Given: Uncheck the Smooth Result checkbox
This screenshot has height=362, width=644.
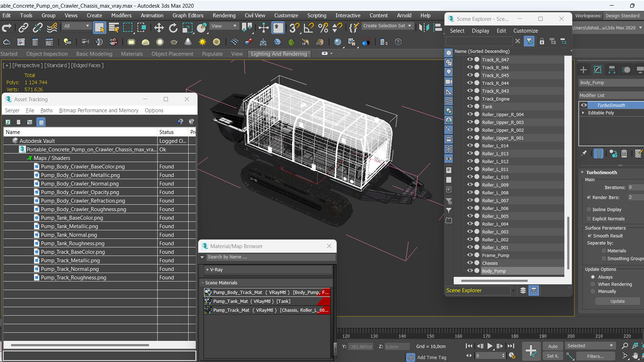Looking at the screenshot, I should click(590, 236).
